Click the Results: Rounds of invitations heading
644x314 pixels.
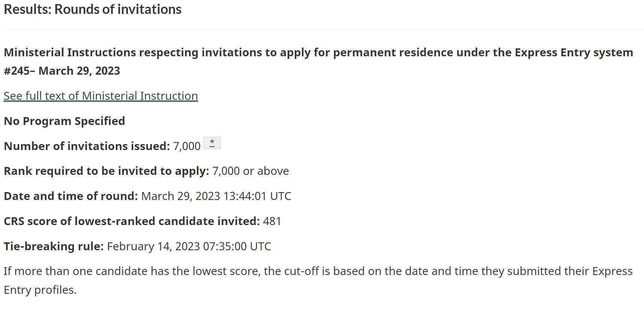coord(93,9)
